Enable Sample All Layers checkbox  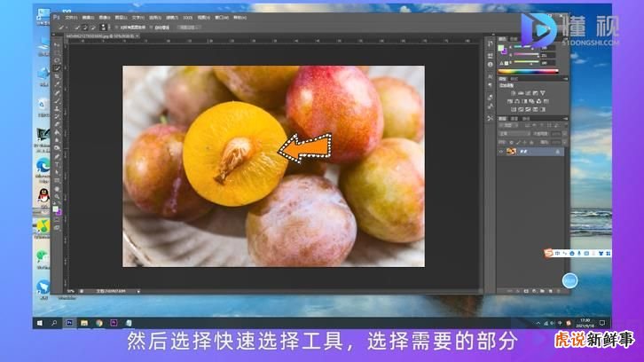coord(116,28)
